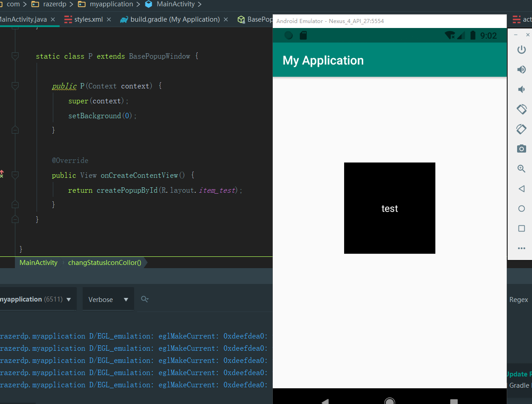Switch to the styles.xml tab
This screenshot has height=404, width=532.
(x=87, y=19)
